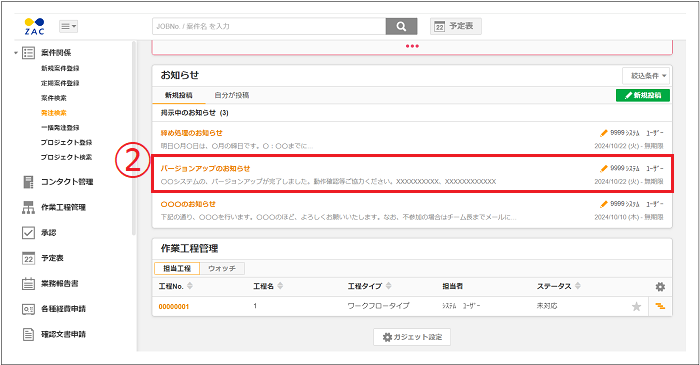This screenshot has height=365, width=700.
Task: Click the calendar icon in top 予定表 button
Action: tap(440, 27)
